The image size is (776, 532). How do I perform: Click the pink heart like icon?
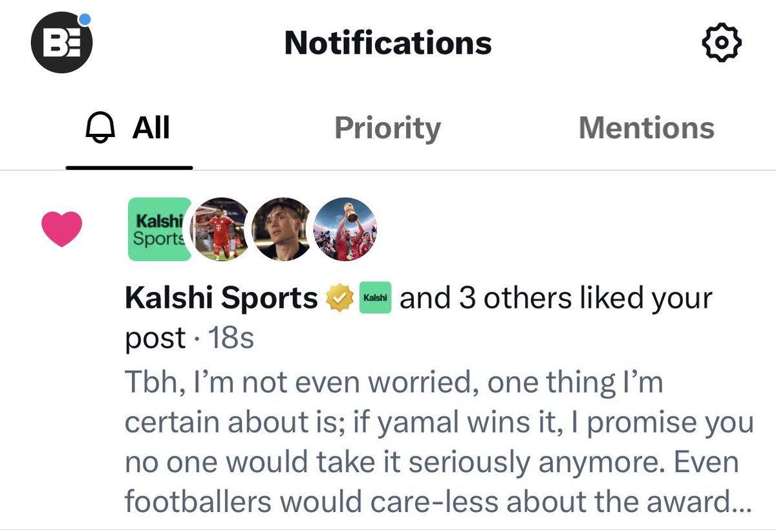tap(62, 229)
